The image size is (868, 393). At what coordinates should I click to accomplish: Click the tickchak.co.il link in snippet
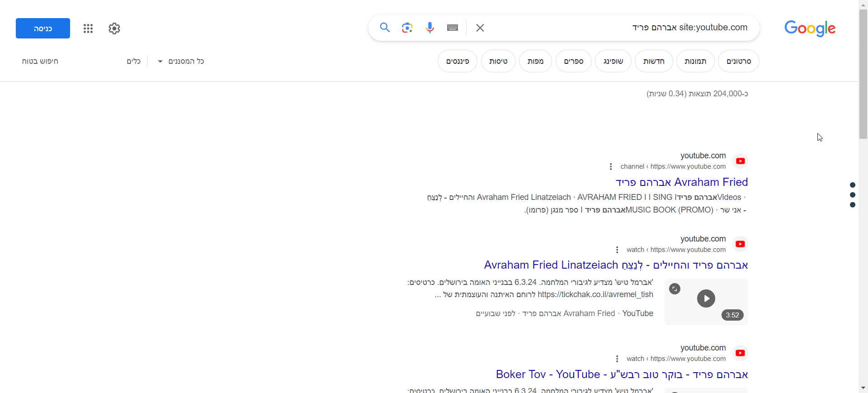[x=595, y=294]
